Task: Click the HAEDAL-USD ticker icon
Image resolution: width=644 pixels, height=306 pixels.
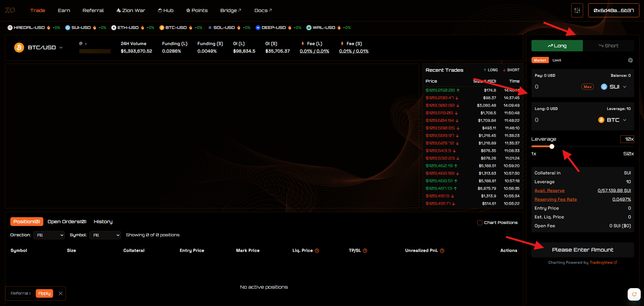Action: tap(10, 28)
